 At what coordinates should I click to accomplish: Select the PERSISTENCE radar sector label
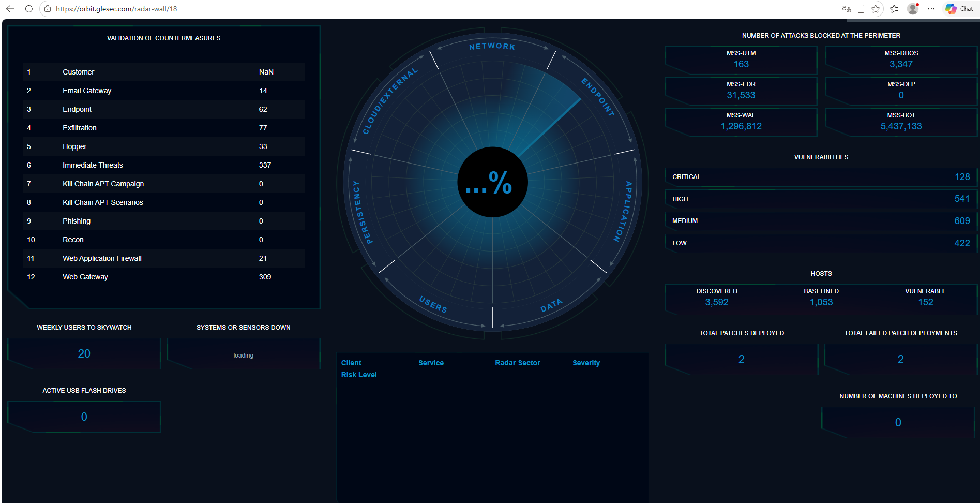coord(361,212)
